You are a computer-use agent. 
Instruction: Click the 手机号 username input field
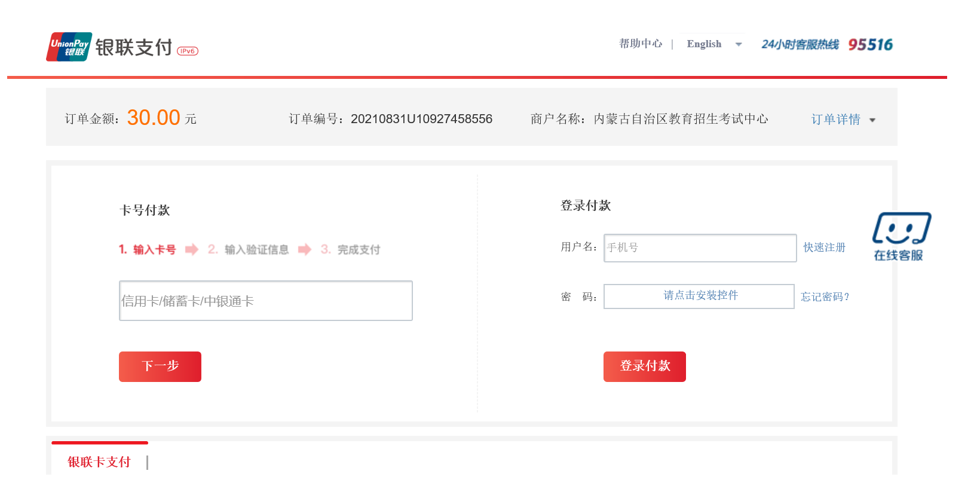coord(700,248)
